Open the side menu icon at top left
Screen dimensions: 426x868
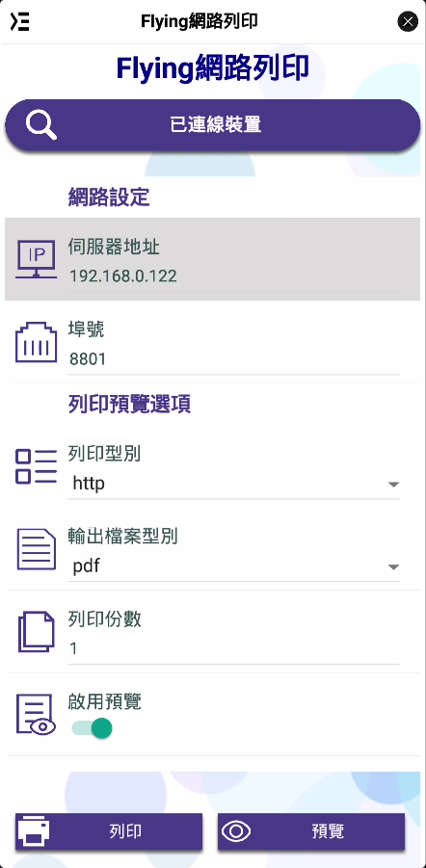tap(20, 22)
